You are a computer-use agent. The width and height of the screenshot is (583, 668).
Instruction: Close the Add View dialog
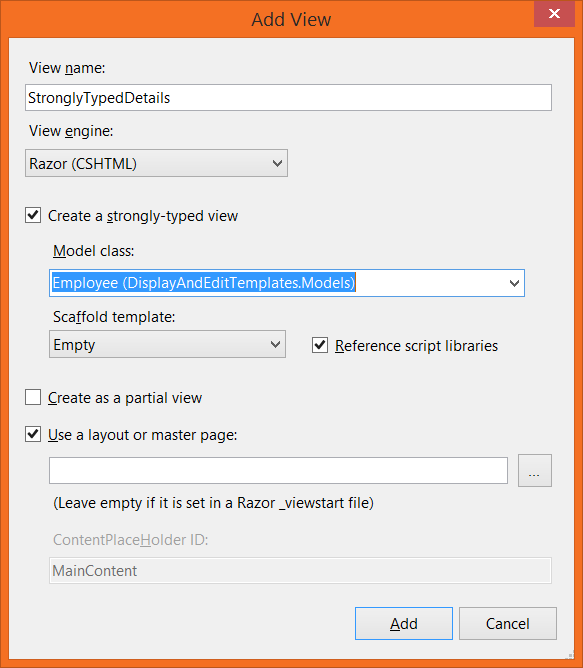coord(554,14)
